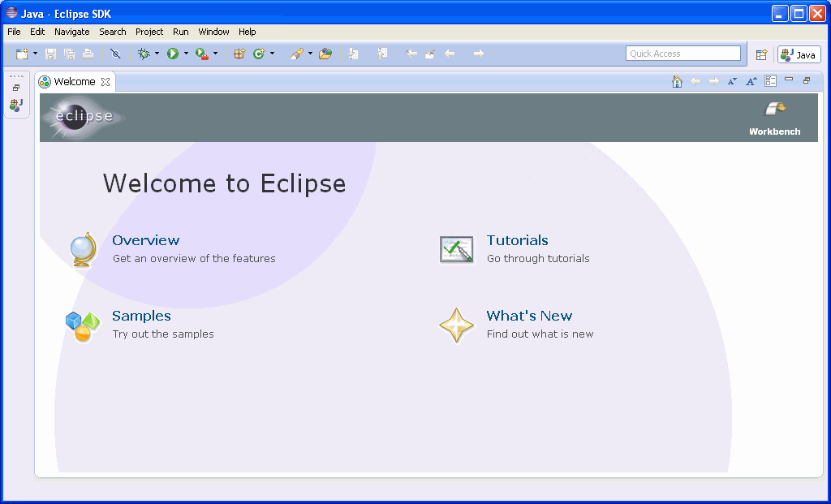
Task: Click the Previous Annotation icon
Action: point(382,54)
